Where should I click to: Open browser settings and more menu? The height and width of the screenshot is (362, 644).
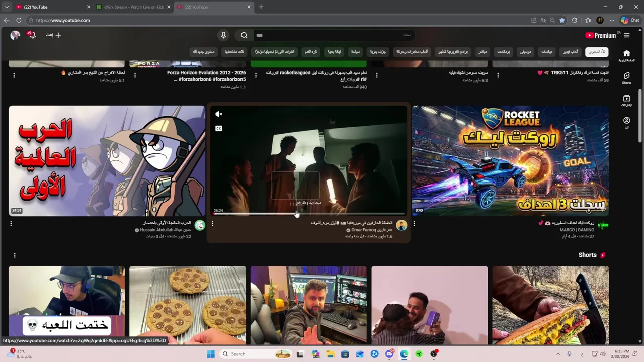(612, 20)
